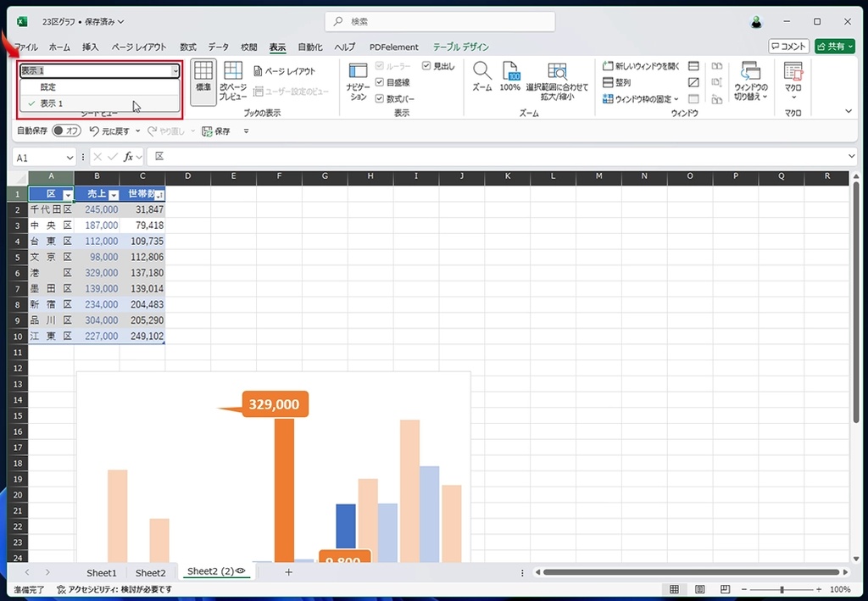Open the テーブル デザイン ribbon tab

click(460, 47)
